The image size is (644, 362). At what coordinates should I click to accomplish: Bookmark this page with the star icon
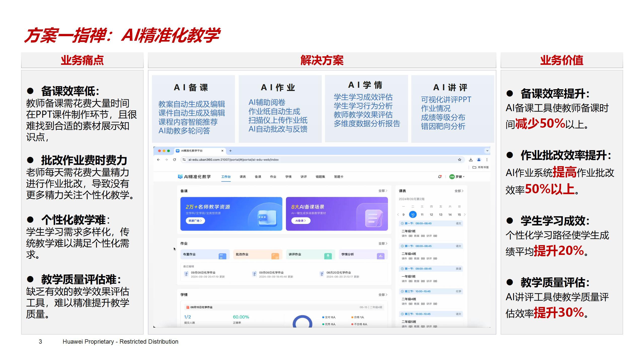(x=460, y=160)
